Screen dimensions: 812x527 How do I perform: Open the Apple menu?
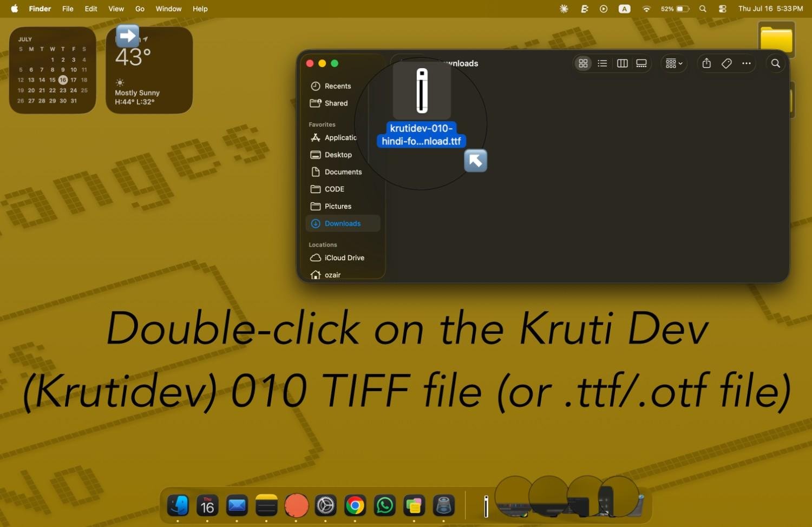(15, 9)
